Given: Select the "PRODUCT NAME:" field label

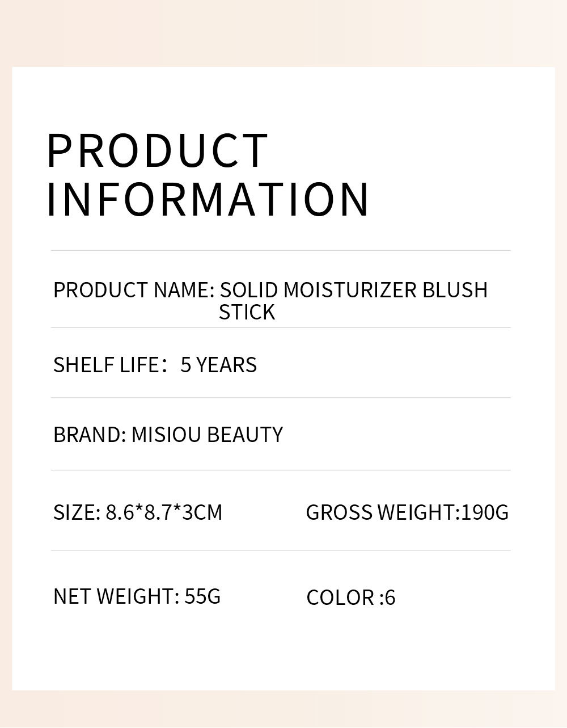Looking at the screenshot, I should [x=133, y=290].
